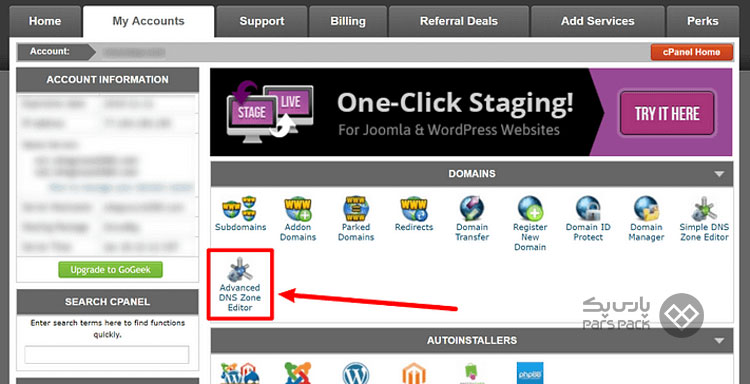The image size is (750, 384).
Task: Open the Parked Domains icon
Action: tap(356, 219)
